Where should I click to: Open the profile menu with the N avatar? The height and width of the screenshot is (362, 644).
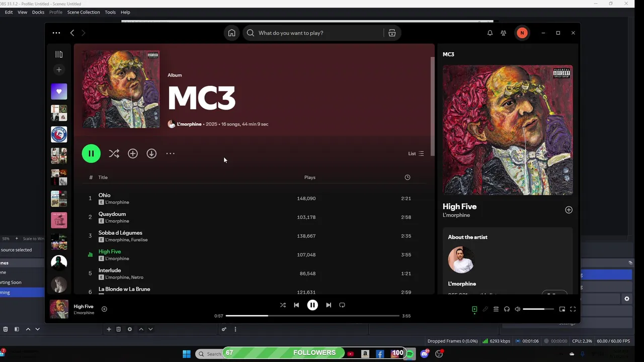[x=522, y=33]
